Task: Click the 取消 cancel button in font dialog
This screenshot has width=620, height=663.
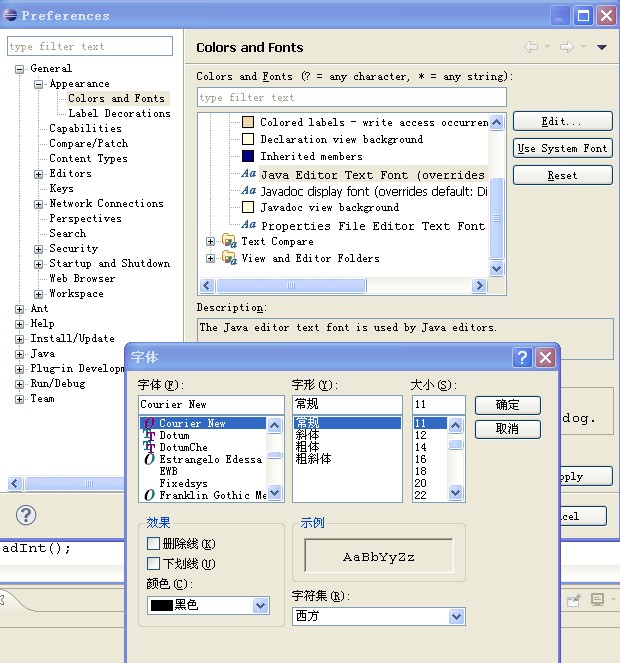Action: point(508,429)
